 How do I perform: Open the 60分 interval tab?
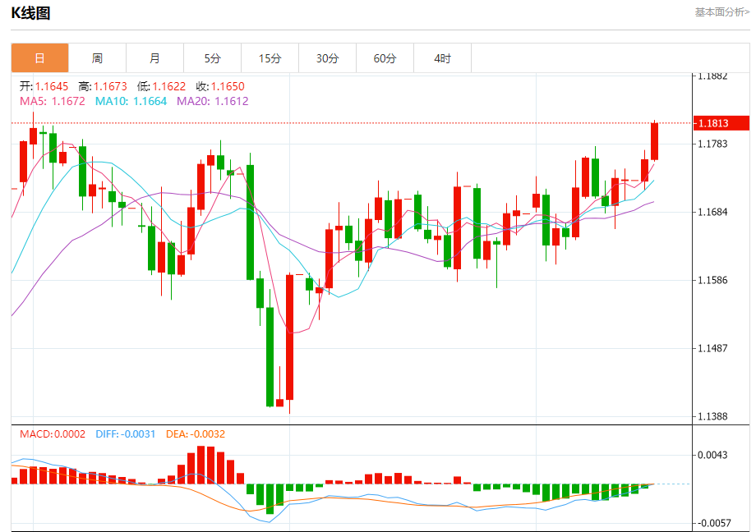pyautogui.click(x=385, y=58)
